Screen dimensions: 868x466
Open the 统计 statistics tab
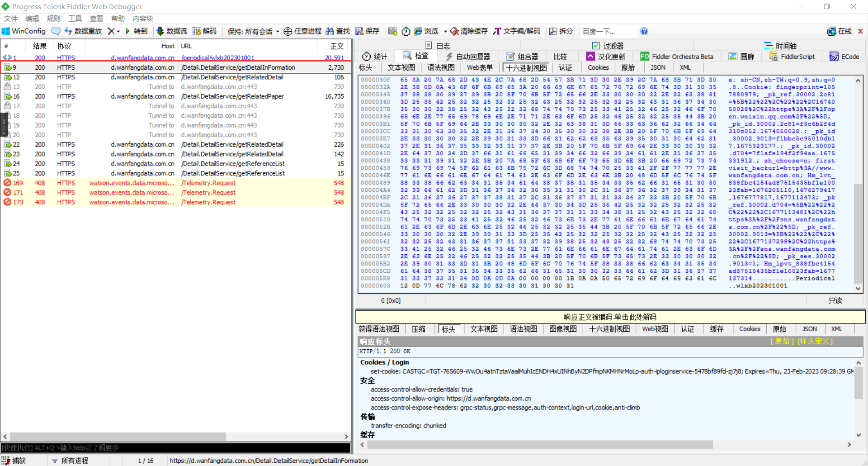click(x=375, y=57)
